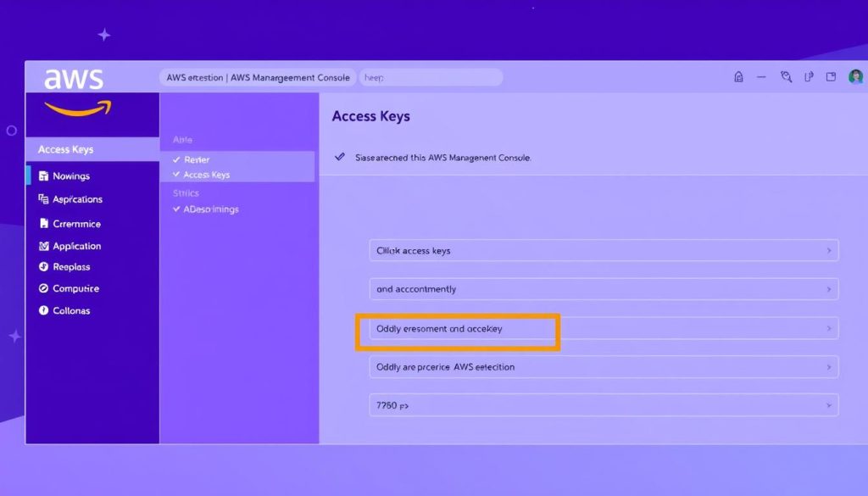Expand Oddly are prcerice AWS eetecition chevron
868x496 pixels.
pos(829,367)
